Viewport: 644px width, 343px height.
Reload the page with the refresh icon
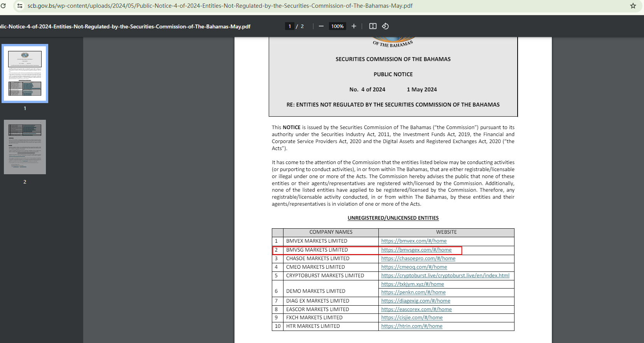pos(3,6)
